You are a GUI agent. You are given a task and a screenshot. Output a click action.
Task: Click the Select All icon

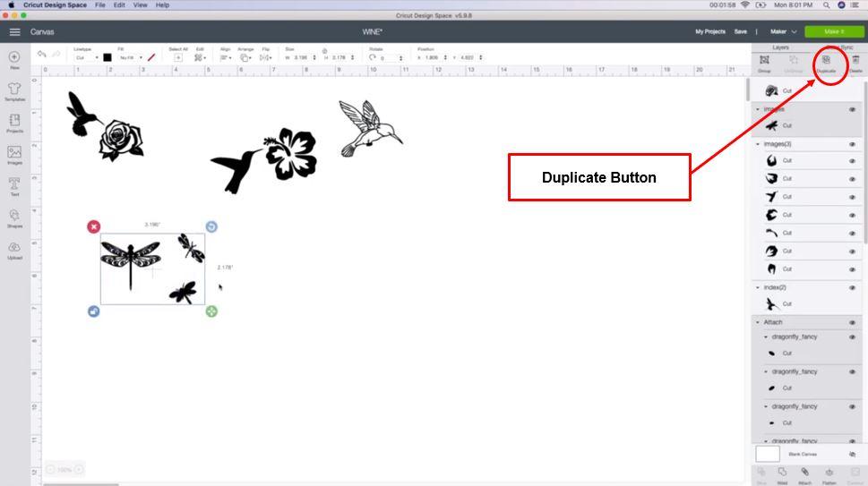(x=177, y=57)
